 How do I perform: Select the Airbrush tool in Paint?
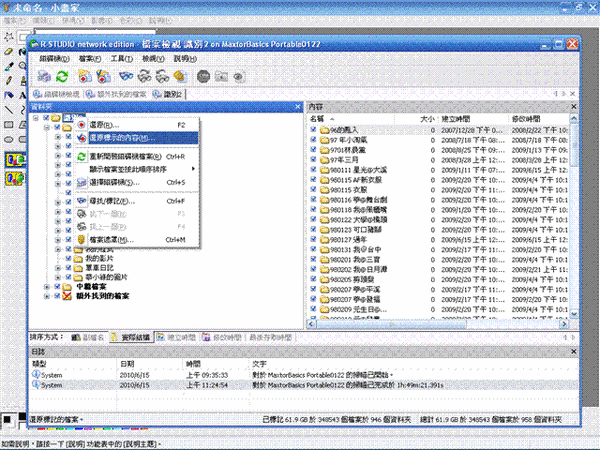pos(9,95)
